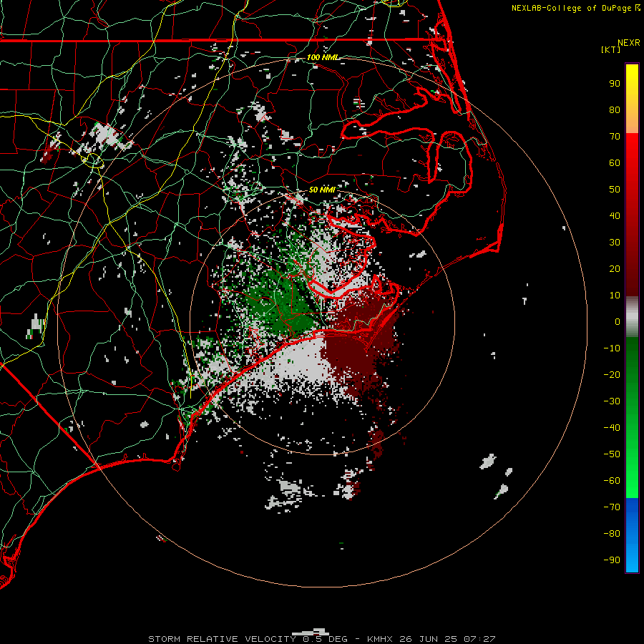Click the 30 value on velocity scale
Image resolution: width=644 pixels, height=644 pixels.
(x=615, y=243)
